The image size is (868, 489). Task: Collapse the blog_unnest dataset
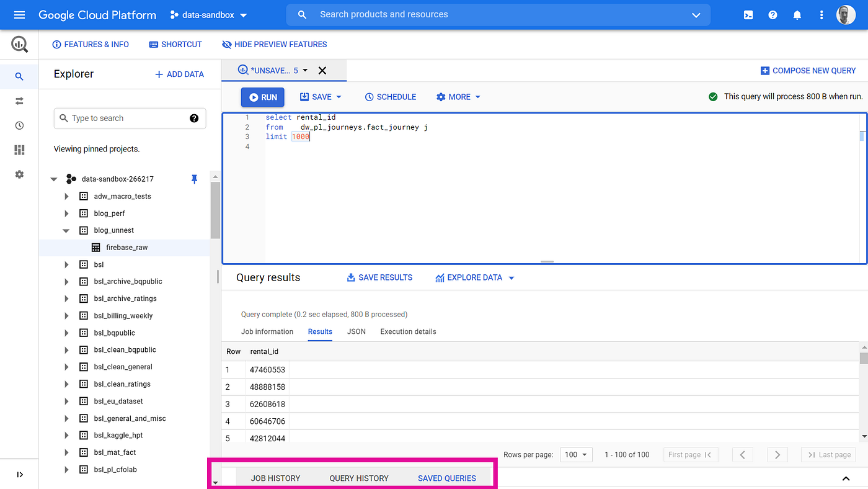(x=66, y=230)
